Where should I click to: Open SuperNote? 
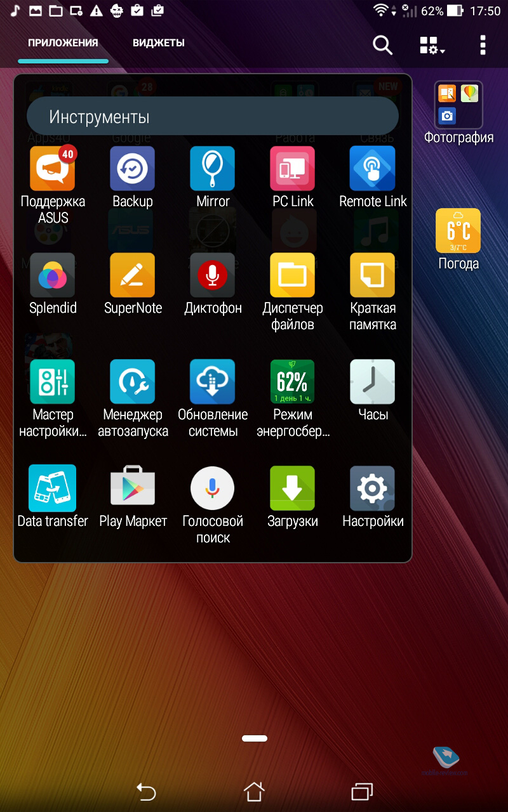coord(133,275)
